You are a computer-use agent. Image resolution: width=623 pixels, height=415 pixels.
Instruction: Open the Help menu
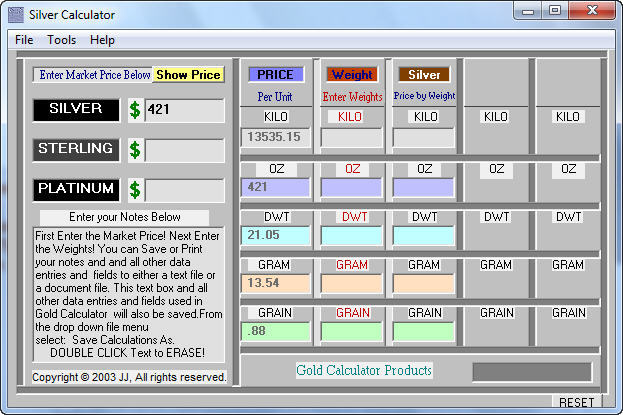(102, 40)
